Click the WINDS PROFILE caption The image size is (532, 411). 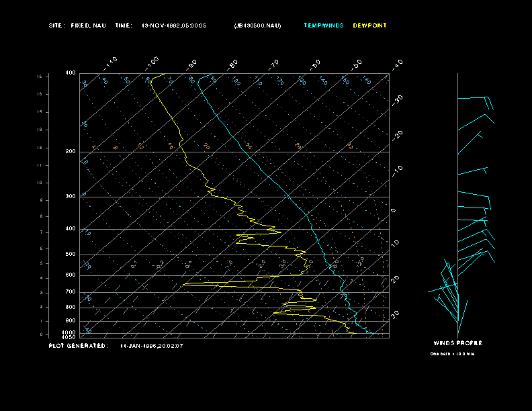coord(457,343)
